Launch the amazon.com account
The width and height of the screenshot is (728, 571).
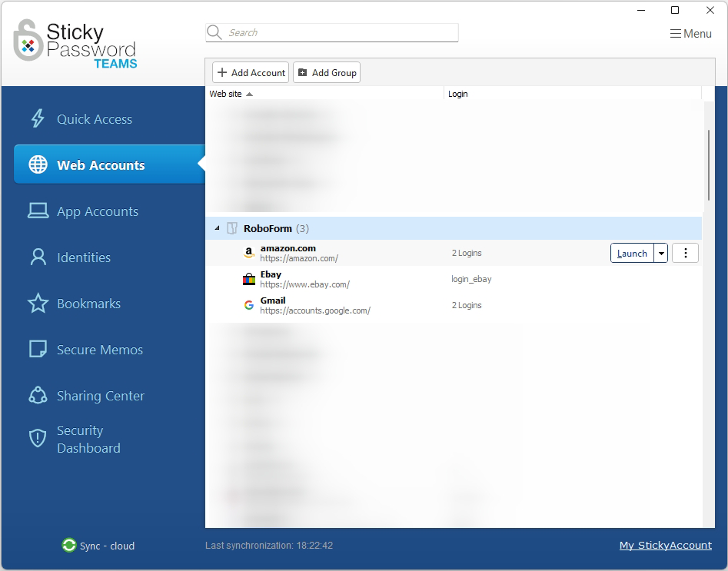click(632, 253)
